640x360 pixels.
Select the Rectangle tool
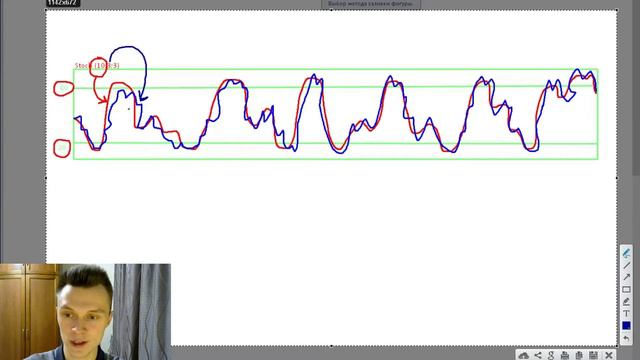tap(626, 289)
